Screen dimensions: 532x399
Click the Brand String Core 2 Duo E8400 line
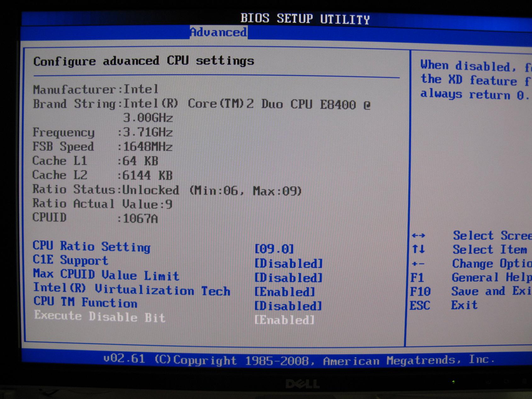tap(201, 104)
